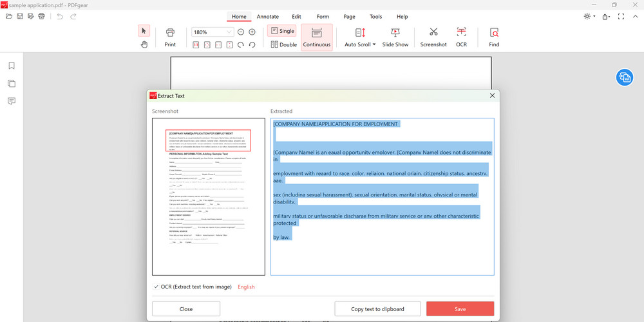This screenshot has width=644, height=322.
Task: Open the Page tab
Action: pos(349,17)
